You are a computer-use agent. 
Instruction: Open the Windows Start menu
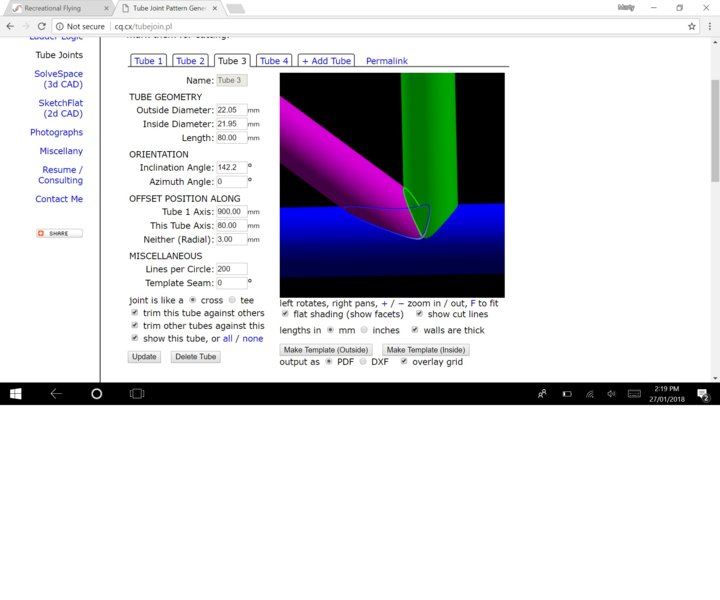[x=16, y=394]
